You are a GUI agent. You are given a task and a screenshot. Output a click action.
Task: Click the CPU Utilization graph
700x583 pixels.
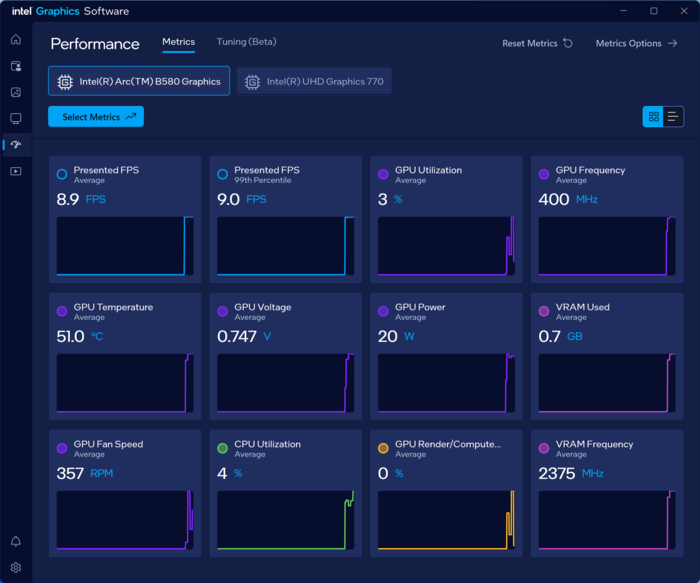click(x=286, y=520)
